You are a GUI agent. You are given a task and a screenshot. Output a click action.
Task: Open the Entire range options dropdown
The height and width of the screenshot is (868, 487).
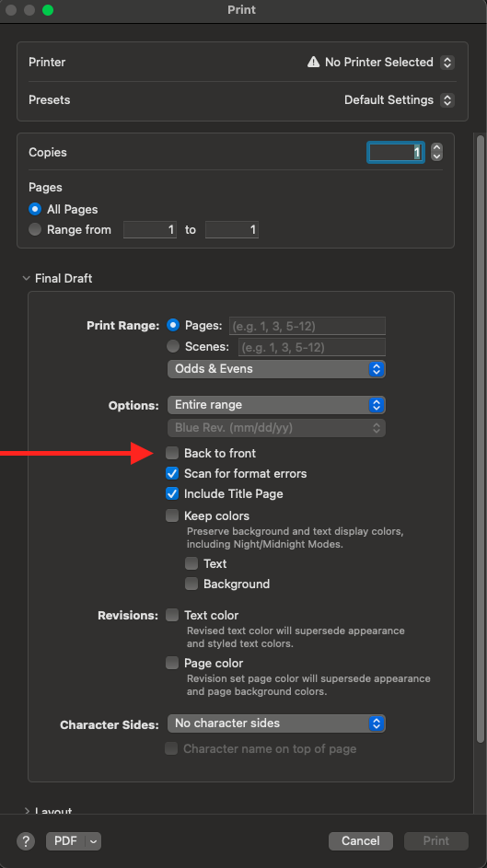click(x=276, y=405)
